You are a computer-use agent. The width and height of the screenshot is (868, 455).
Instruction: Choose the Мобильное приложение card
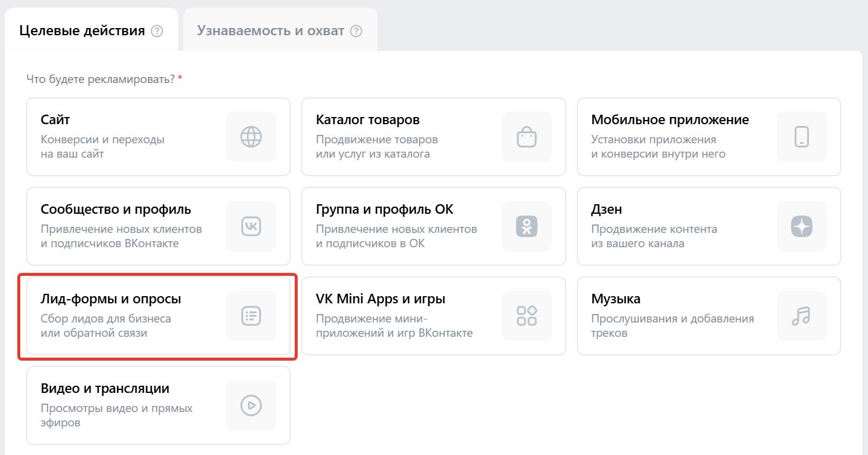click(709, 137)
